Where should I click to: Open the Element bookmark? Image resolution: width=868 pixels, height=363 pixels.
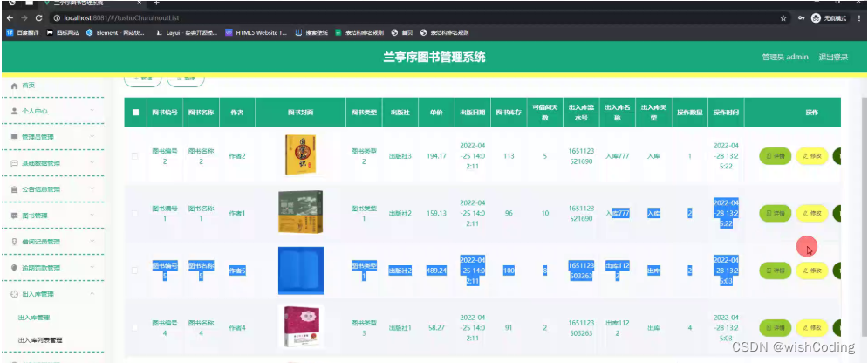click(115, 32)
